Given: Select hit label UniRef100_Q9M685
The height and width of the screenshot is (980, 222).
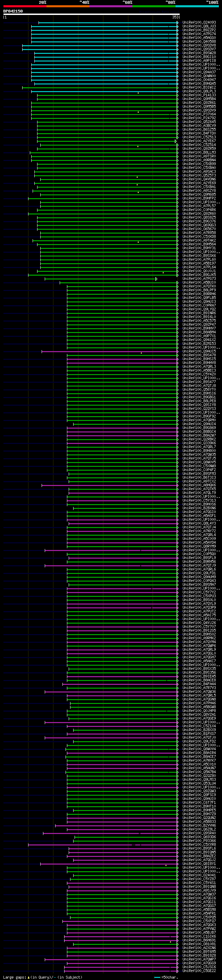Looking at the screenshot, I should [x=199, y=194].
